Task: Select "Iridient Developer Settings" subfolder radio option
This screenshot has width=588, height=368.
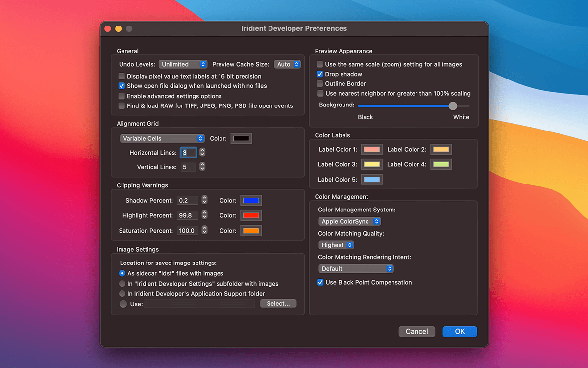Action: pyautogui.click(x=122, y=284)
